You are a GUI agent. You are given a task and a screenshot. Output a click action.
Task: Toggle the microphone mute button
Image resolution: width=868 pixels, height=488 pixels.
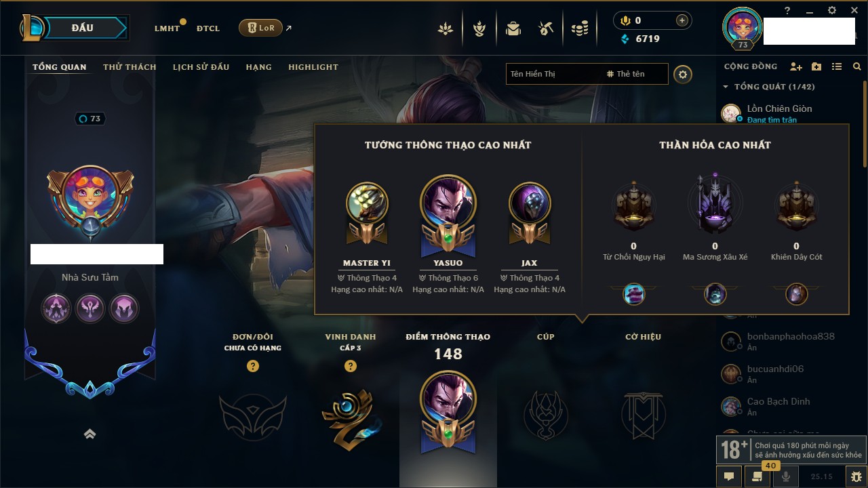click(x=786, y=476)
